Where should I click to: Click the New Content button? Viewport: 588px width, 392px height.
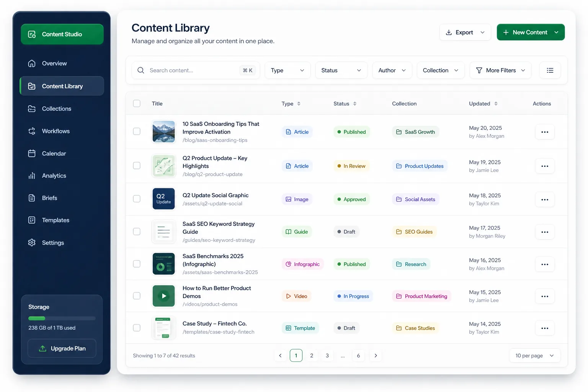point(531,32)
